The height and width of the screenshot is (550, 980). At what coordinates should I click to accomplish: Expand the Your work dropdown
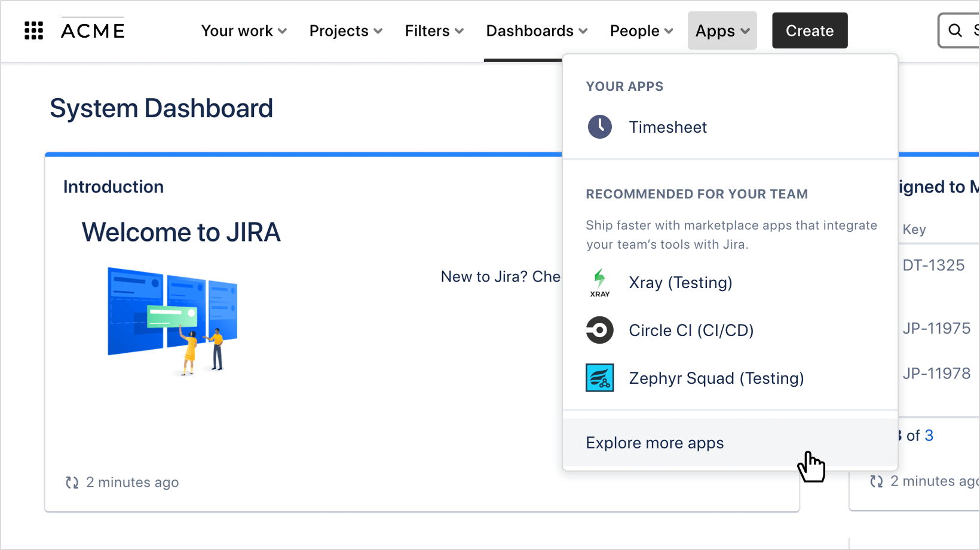(x=244, y=30)
